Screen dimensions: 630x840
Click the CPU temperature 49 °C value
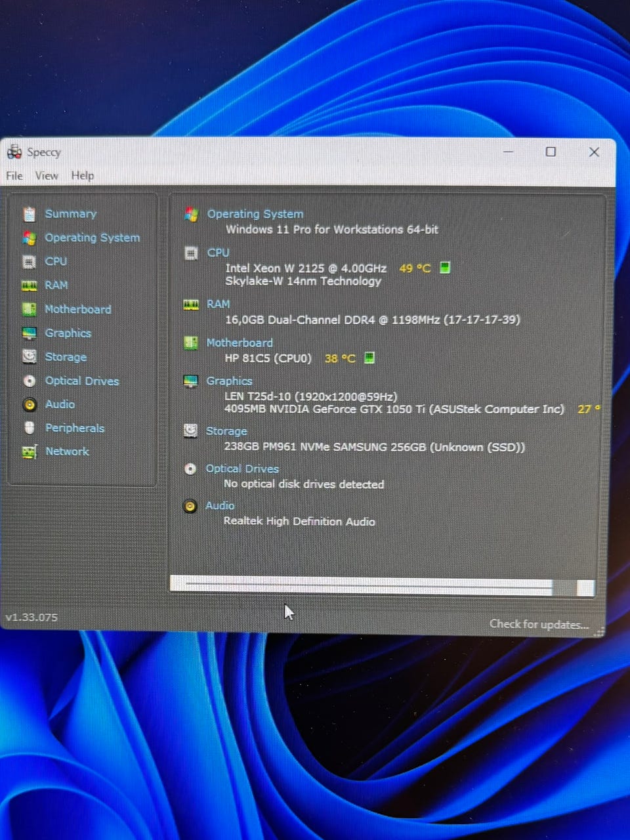(415, 268)
